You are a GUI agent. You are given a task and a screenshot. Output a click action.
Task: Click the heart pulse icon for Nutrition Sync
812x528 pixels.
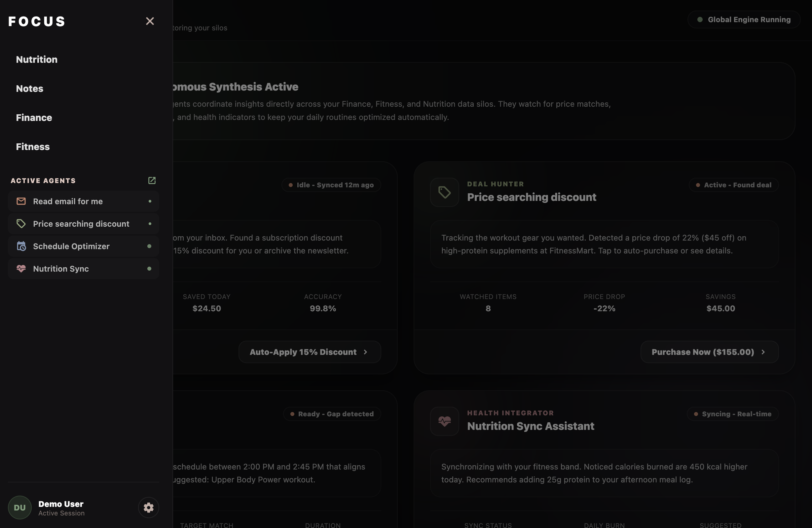(21, 269)
